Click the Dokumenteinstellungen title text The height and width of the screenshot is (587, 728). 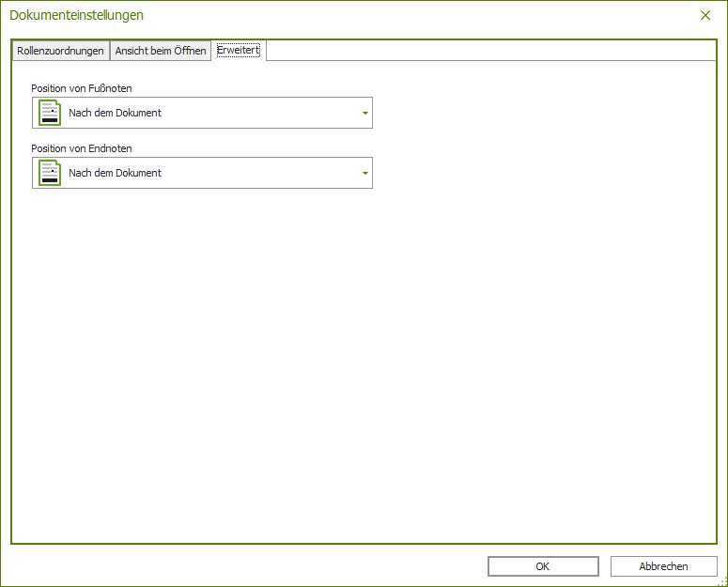click(77, 15)
